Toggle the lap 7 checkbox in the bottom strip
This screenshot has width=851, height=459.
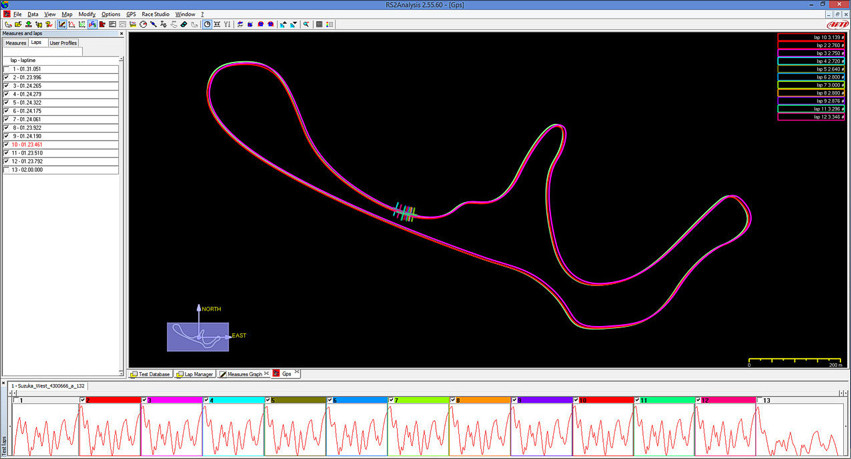(x=391, y=400)
